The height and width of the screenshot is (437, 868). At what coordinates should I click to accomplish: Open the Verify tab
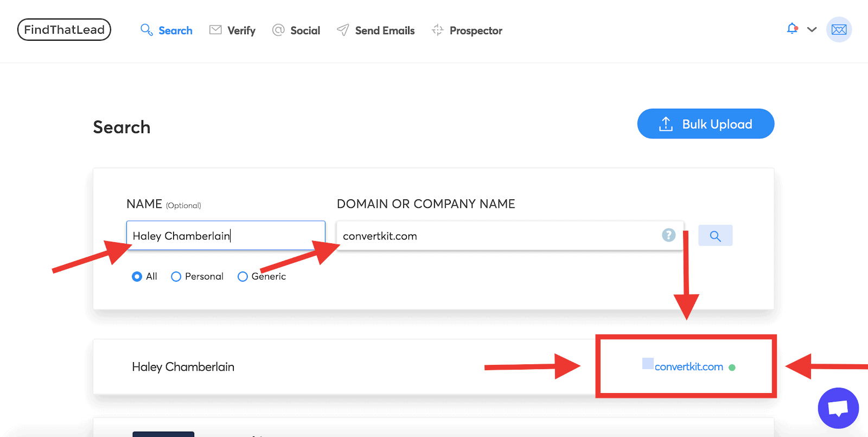click(x=232, y=30)
